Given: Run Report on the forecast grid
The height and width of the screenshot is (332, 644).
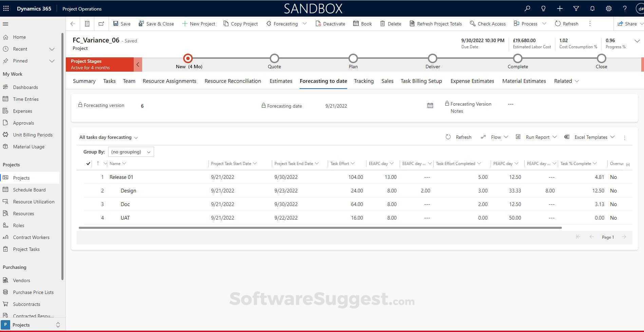Looking at the screenshot, I should [537, 137].
